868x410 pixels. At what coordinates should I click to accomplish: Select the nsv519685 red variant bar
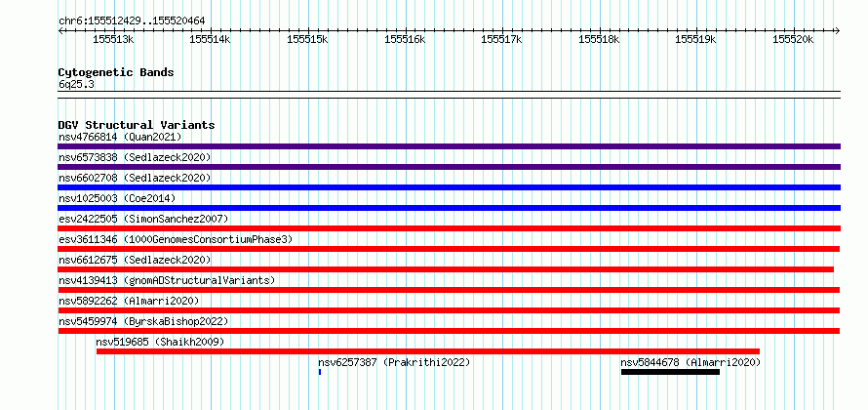tap(428, 351)
